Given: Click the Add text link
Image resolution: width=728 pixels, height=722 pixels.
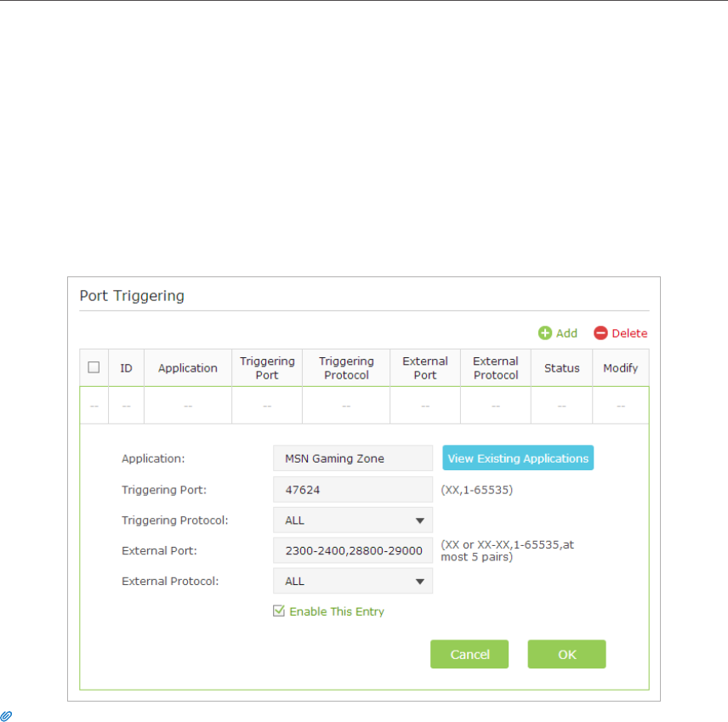Looking at the screenshot, I should click(x=566, y=333).
